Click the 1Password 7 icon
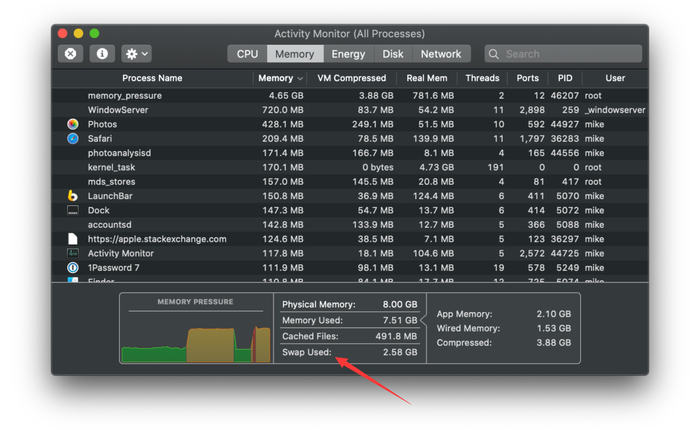This screenshot has width=700, height=430. [73, 267]
